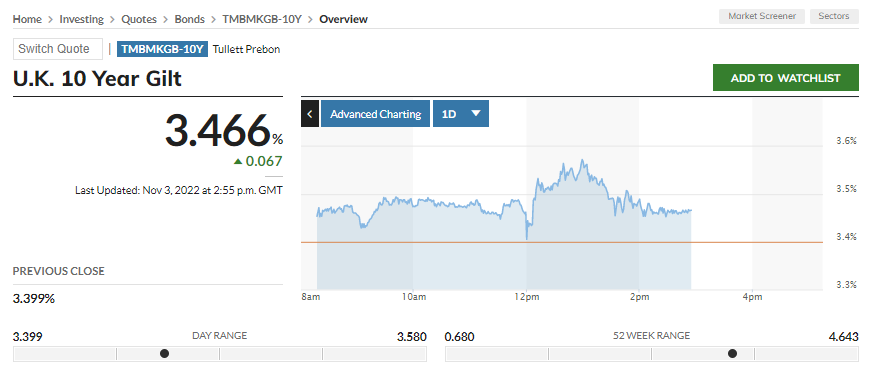
Task: Navigate to Investing breadcrumb
Action: [x=82, y=19]
